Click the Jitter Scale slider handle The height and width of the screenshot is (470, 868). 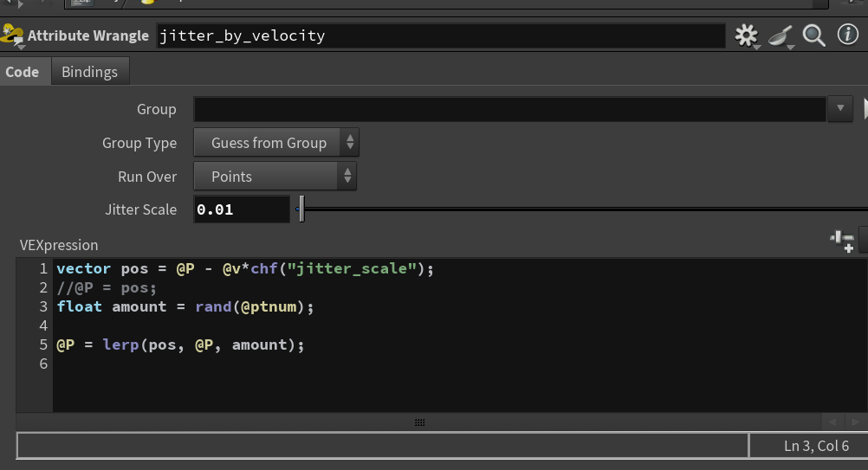click(301, 209)
